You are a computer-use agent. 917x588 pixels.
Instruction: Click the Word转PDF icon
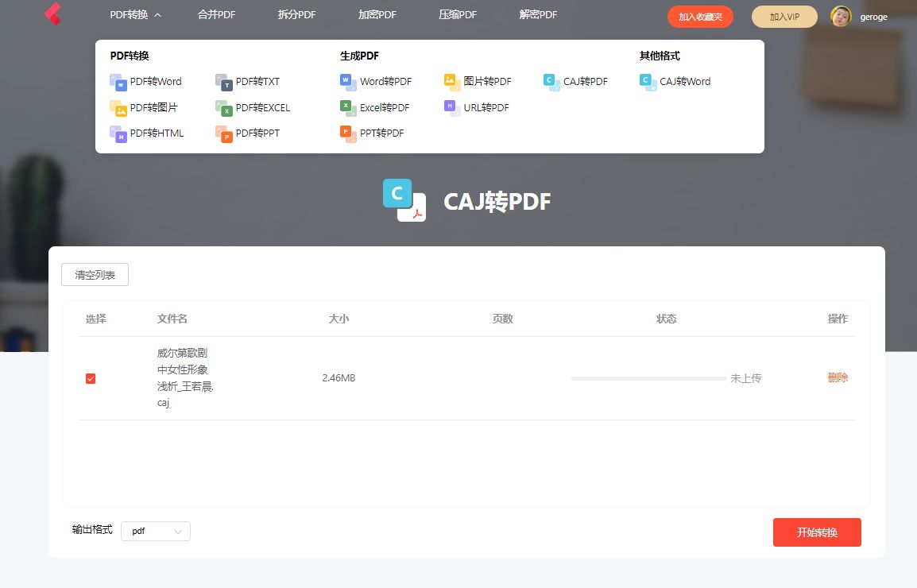coord(348,82)
